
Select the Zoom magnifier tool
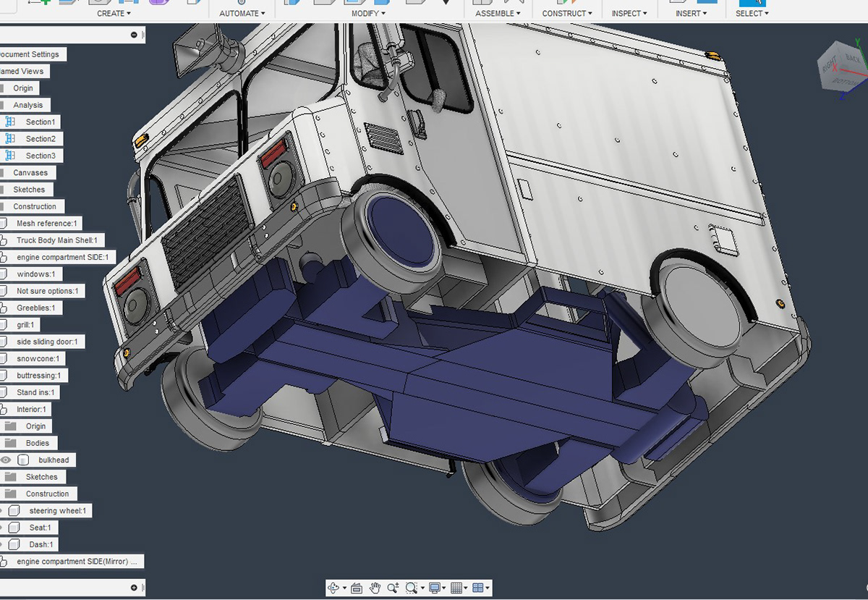(x=393, y=588)
